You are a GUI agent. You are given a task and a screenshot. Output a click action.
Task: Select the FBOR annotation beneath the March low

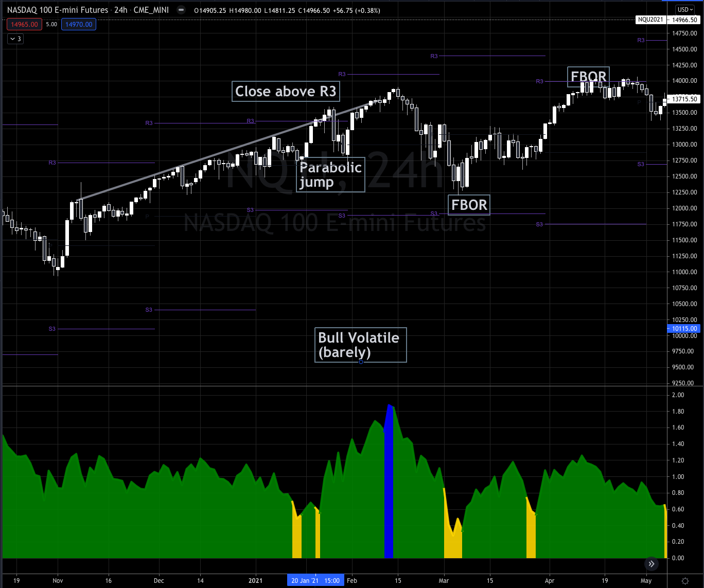point(469,205)
